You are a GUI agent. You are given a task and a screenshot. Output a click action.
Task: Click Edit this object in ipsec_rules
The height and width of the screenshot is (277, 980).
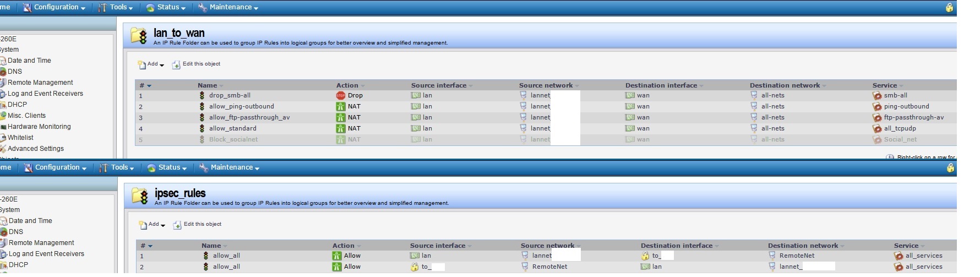(x=197, y=225)
